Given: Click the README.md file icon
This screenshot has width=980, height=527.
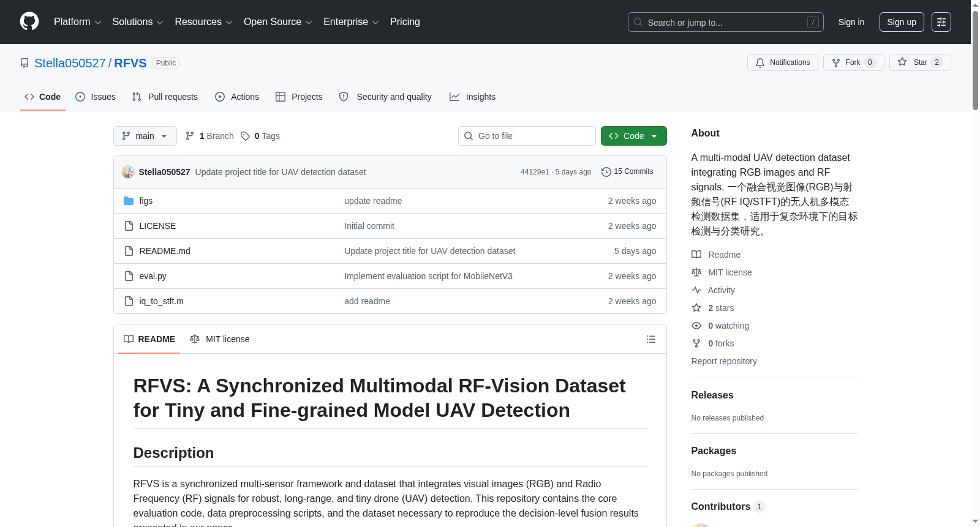Looking at the screenshot, I should (x=129, y=251).
